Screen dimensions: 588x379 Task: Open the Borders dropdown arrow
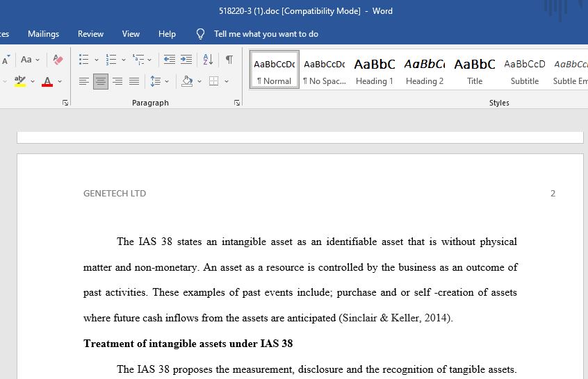coord(227,81)
